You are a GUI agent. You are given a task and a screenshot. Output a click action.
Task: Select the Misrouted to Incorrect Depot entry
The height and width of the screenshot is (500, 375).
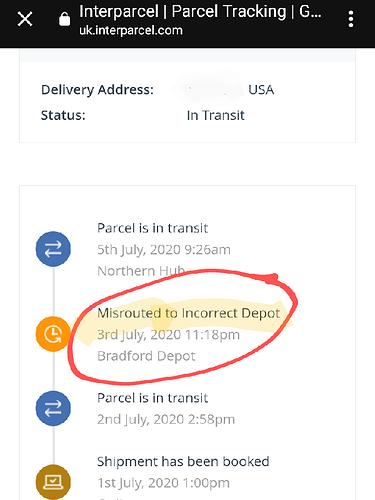click(189, 313)
